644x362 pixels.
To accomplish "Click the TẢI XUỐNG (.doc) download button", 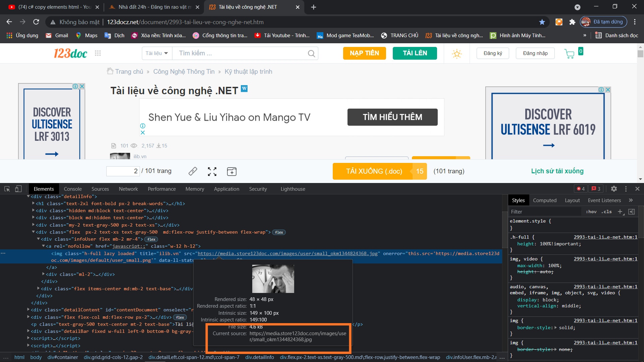I will pyautogui.click(x=379, y=171).
